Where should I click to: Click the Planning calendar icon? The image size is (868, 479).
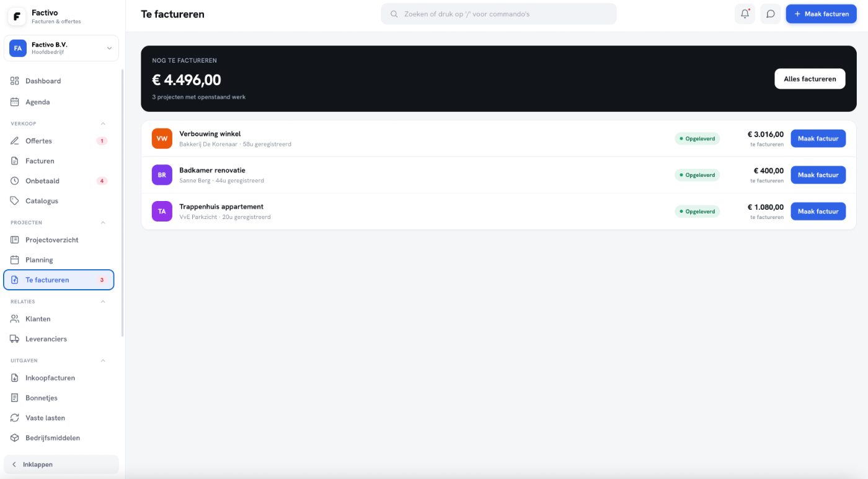[x=15, y=259]
